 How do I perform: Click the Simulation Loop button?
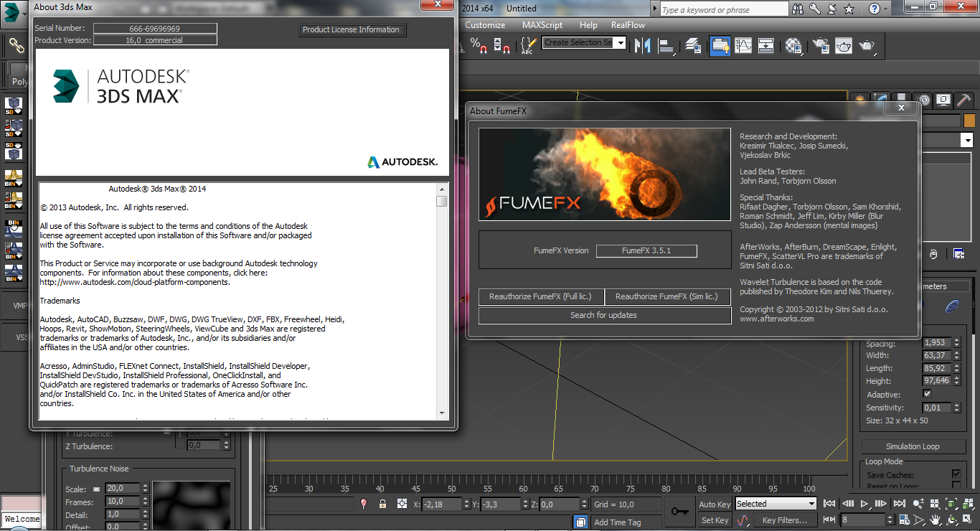(912, 446)
